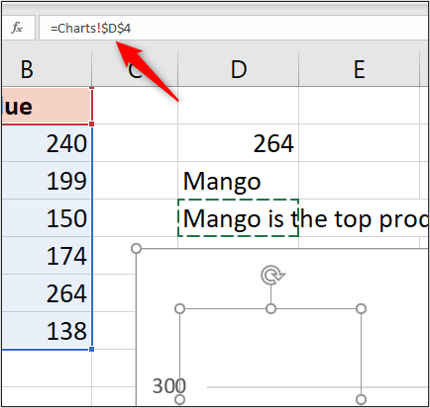The height and width of the screenshot is (408, 430).
Task: Click the chart rotation handle icon
Action: 272,275
